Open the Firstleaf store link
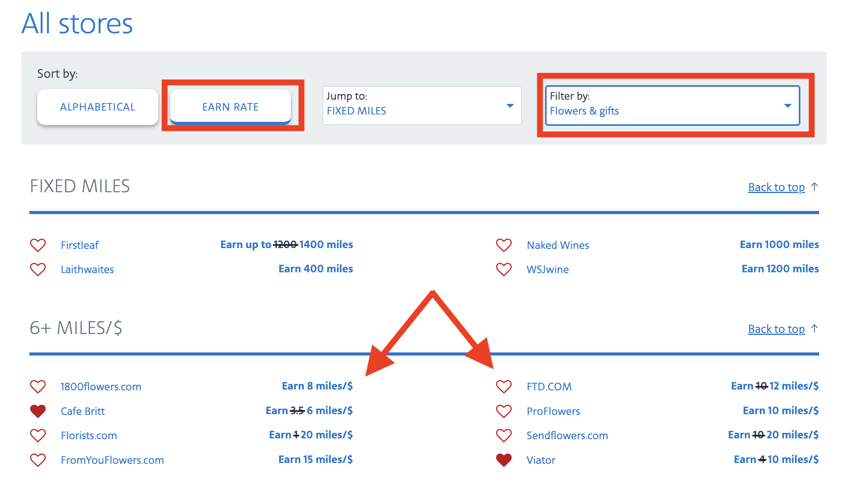 [80, 245]
